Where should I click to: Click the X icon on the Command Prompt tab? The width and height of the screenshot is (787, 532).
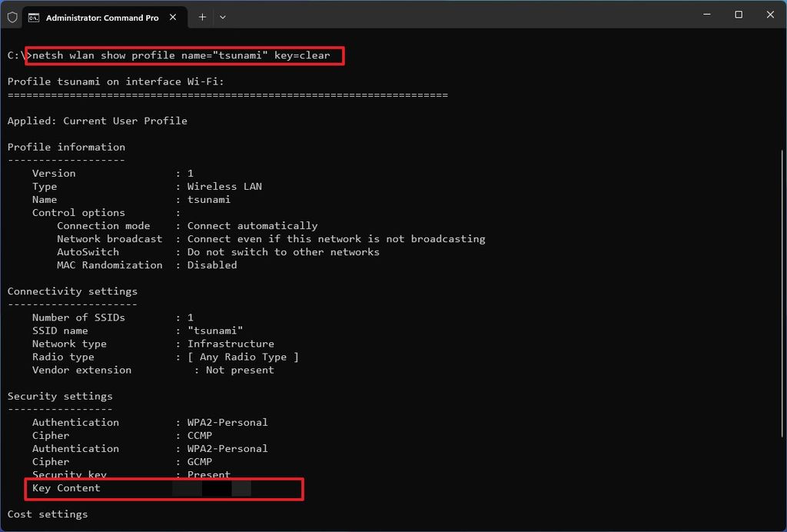coord(174,15)
